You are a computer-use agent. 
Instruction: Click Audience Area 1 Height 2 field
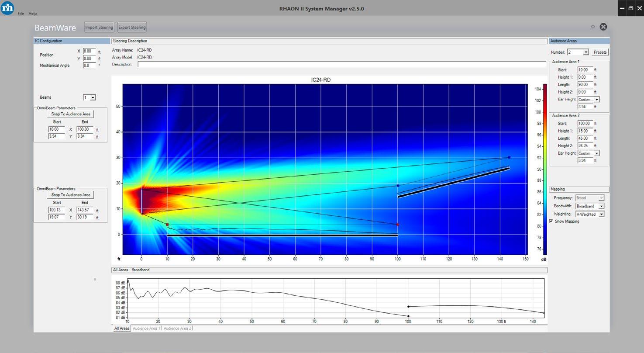tap(585, 92)
